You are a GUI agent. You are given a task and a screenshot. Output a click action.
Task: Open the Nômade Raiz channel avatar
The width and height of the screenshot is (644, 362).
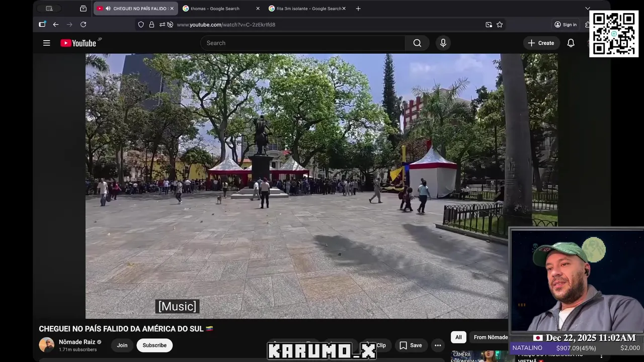(47, 345)
